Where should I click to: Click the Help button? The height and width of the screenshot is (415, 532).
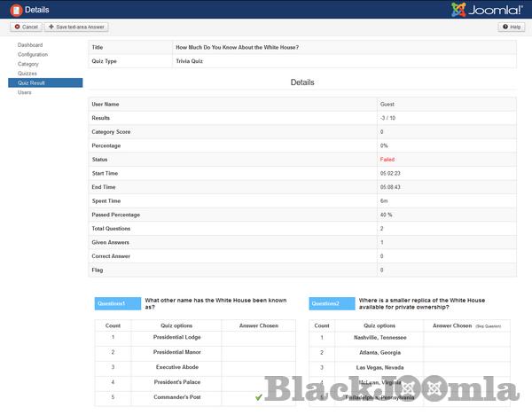[x=512, y=27]
